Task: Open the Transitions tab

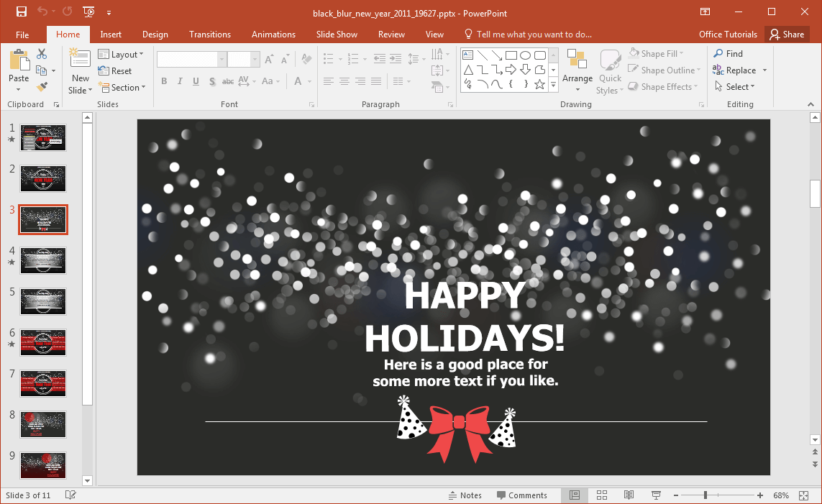Action: (209, 35)
